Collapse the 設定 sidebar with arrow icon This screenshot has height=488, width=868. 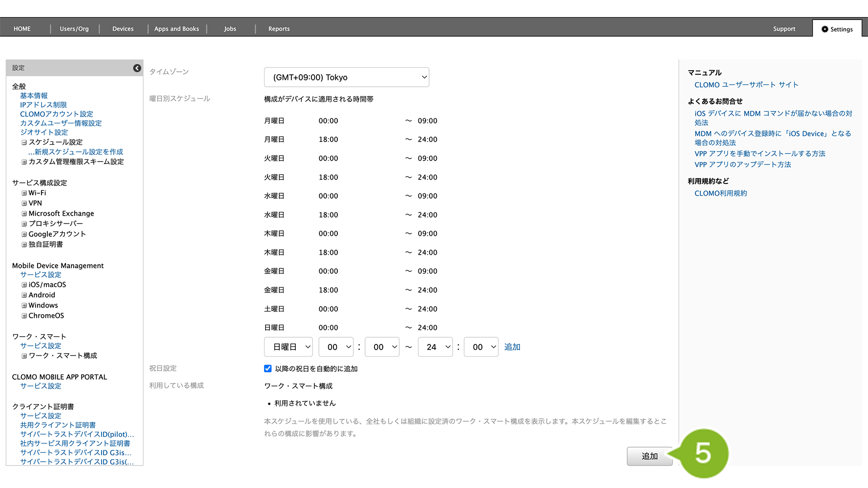click(137, 68)
